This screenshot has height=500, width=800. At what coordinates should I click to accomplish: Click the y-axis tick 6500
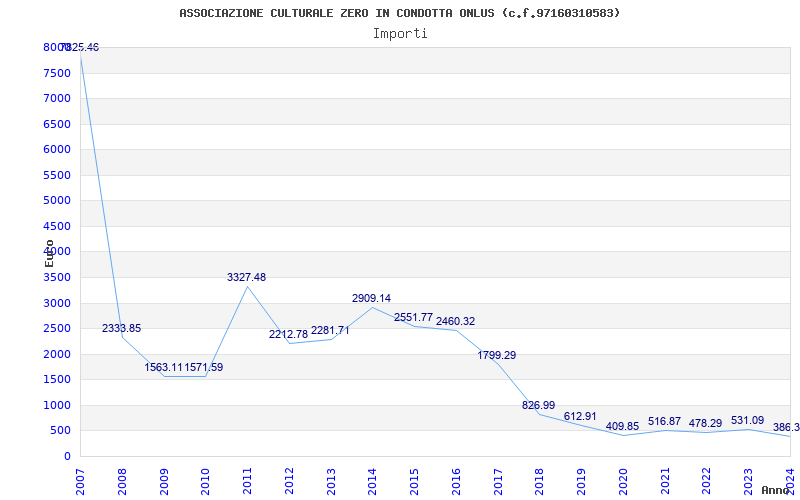[x=57, y=124]
